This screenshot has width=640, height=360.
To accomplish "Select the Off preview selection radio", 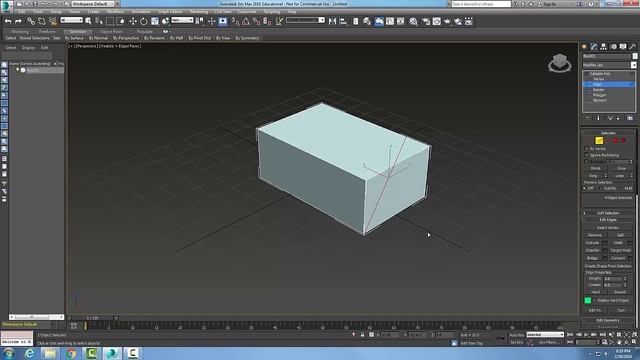I will (x=584, y=188).
